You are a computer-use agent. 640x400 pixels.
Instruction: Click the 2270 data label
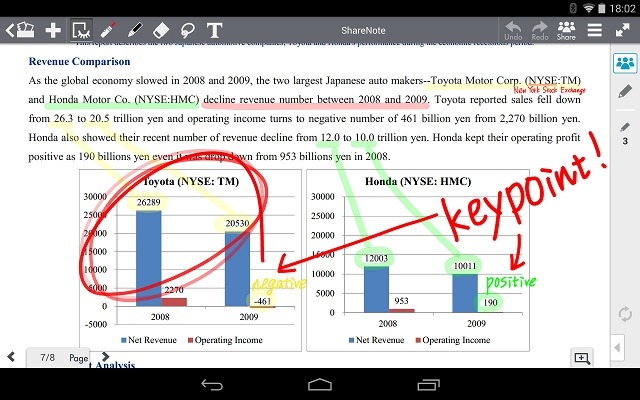click(x=174, y=290)
